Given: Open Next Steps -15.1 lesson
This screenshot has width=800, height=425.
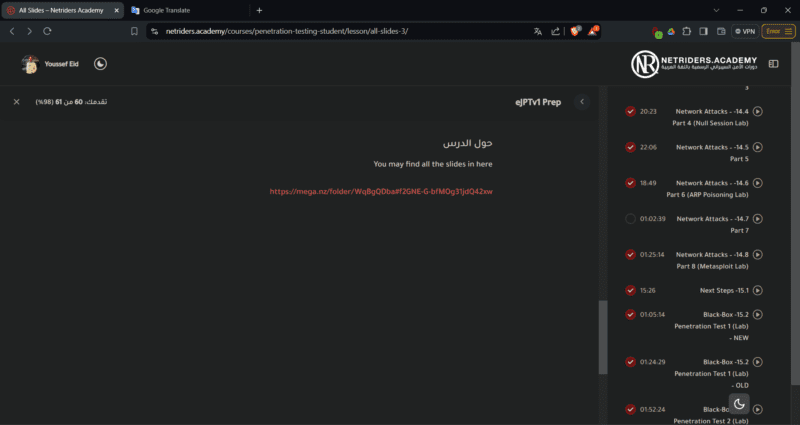Looking at the screenshot, I should 724,290.
